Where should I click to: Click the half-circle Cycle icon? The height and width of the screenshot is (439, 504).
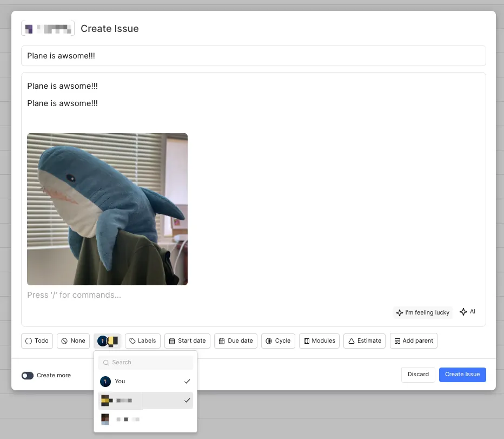(269, 341)
